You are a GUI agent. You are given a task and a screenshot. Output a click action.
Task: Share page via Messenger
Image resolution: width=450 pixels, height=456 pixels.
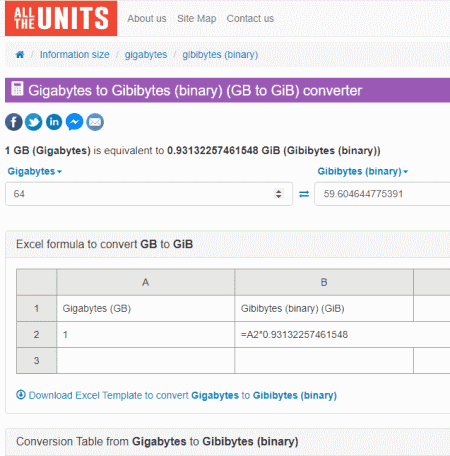[74, 122]
